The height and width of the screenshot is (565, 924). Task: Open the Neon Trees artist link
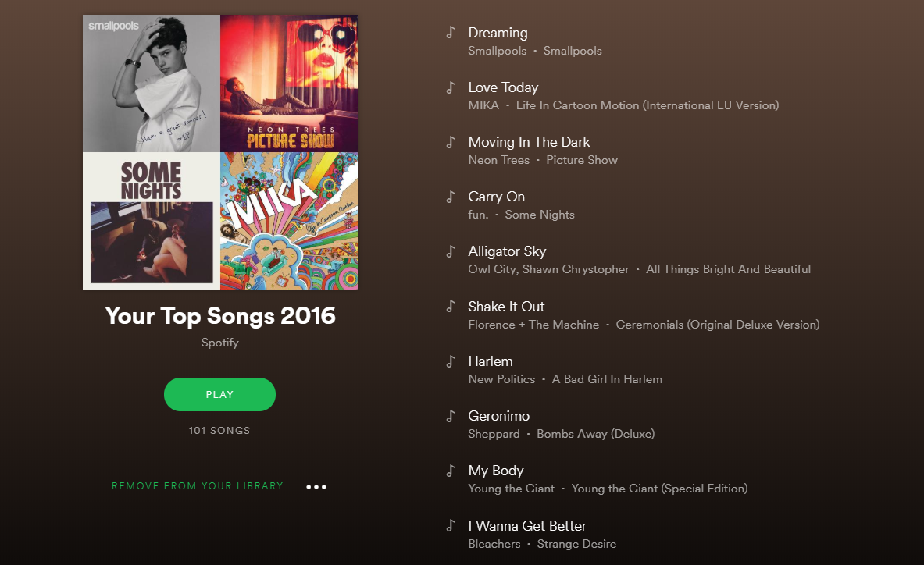(498, 160)
